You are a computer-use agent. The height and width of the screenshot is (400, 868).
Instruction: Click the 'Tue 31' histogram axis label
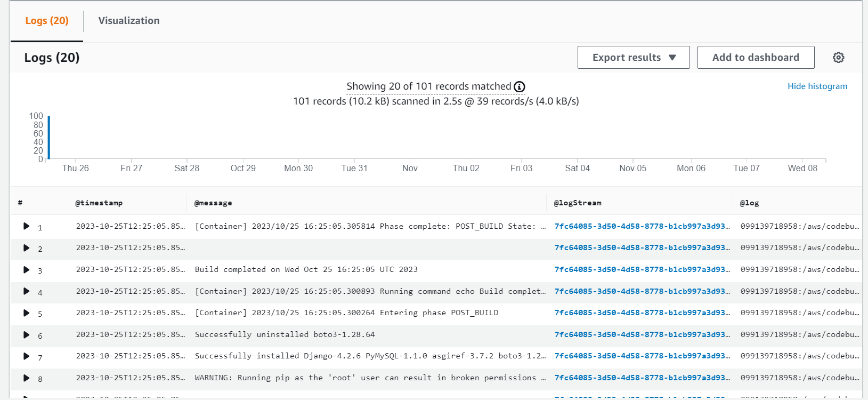[x=354, y=169]
